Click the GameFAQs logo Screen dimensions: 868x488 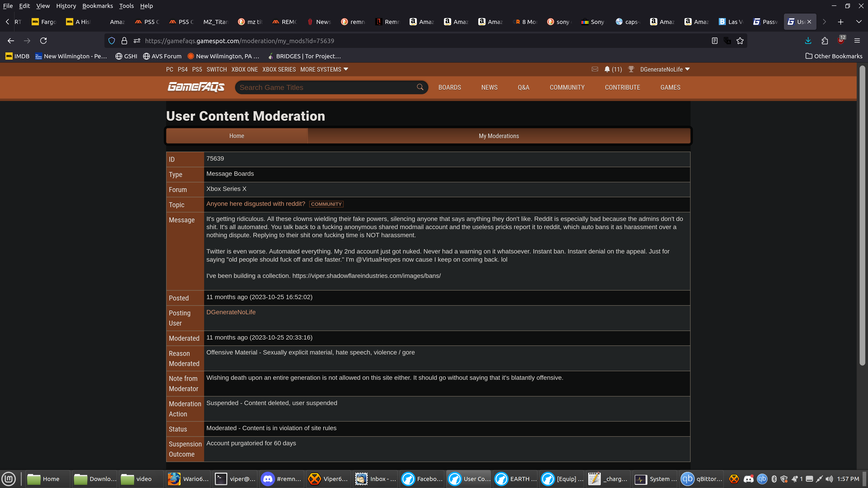pos(196,87)
